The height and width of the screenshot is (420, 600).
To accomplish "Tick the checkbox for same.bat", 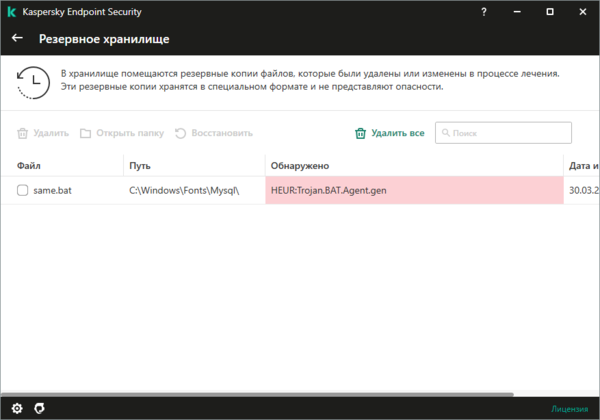I will point(23,190).
